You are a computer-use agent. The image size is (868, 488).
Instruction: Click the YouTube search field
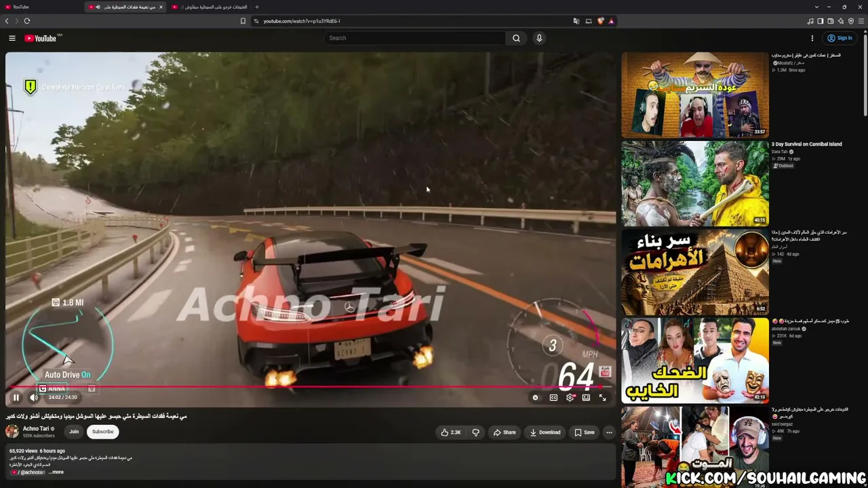pyautogui.click(x=415, y=38)
